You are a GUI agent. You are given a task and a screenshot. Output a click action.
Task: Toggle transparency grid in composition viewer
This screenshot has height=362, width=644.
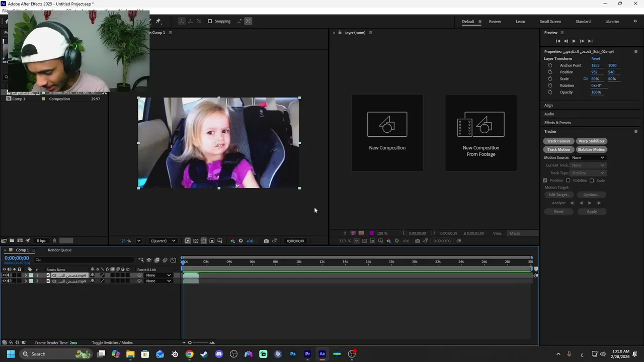coord(196,241)
